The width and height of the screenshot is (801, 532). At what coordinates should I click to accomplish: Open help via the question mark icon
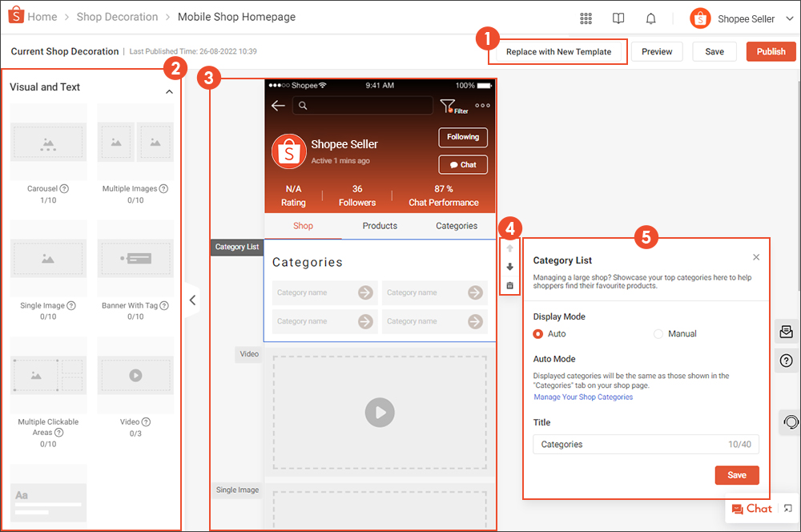click(787, 361)
